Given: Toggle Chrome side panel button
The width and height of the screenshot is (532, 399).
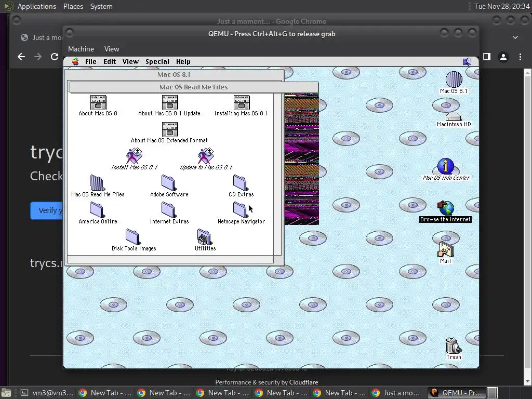Looking at the screenshot, I should pyautogui.click(x=487, y=57).
